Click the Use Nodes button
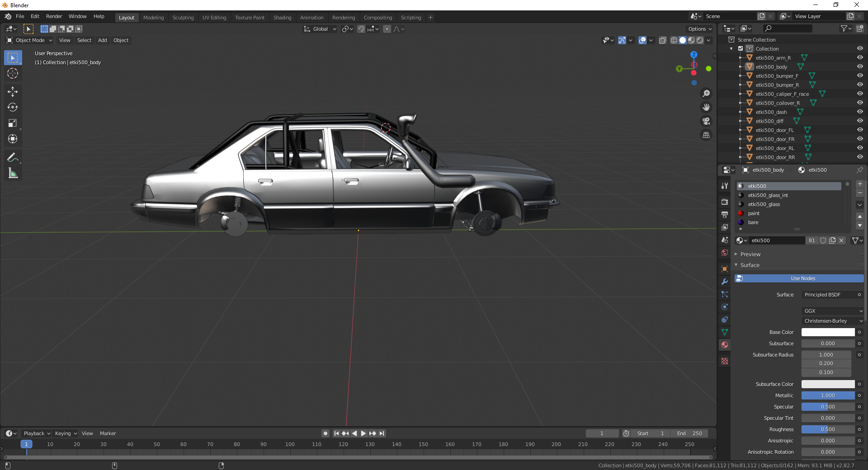 [799, 278]
